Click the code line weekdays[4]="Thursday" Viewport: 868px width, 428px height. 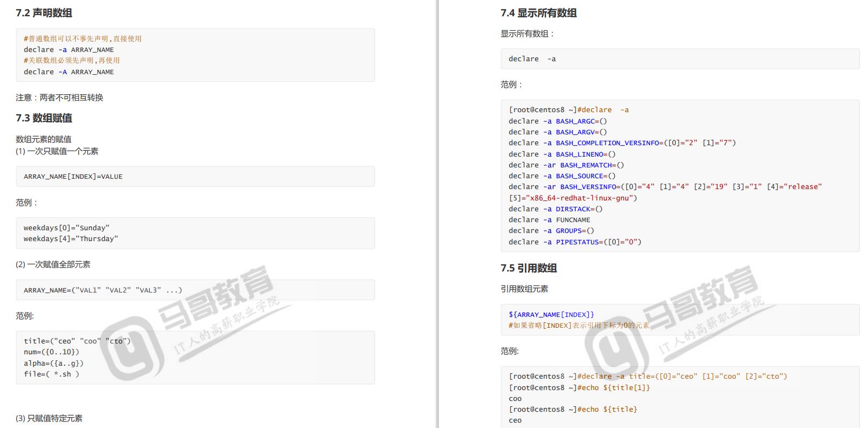click(71, 239)
